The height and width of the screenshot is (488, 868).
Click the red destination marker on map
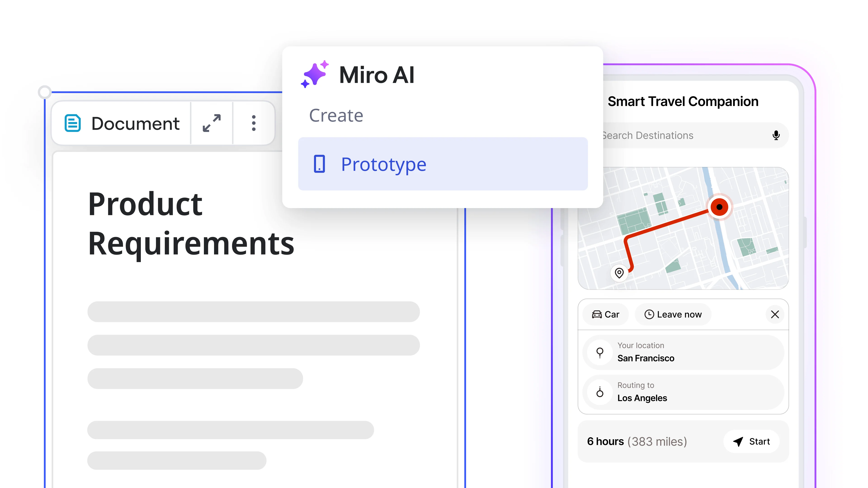tap(719, 207)
